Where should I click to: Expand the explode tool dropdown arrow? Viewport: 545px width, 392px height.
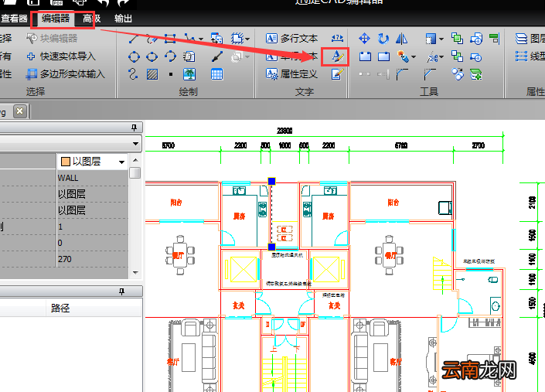[414, 56]
